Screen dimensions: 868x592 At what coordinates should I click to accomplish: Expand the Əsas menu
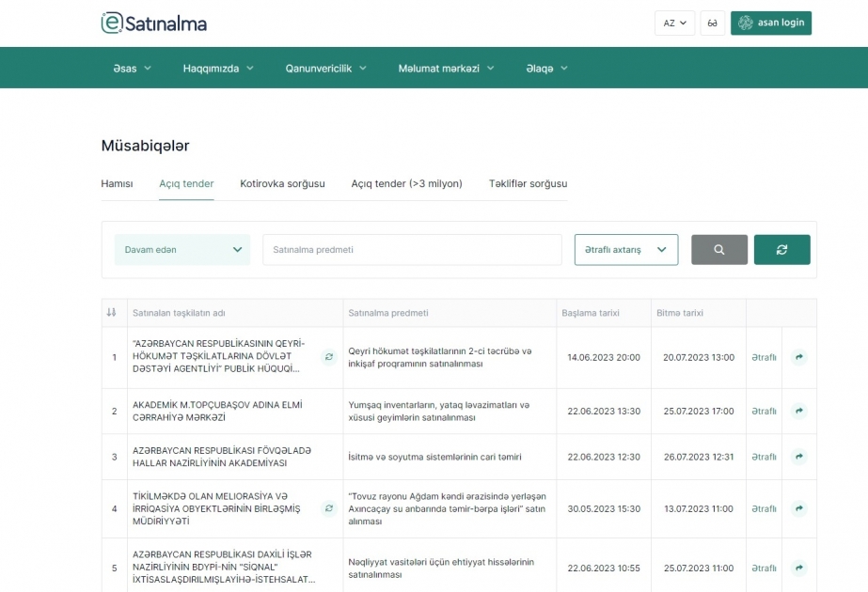click(132, 69)
